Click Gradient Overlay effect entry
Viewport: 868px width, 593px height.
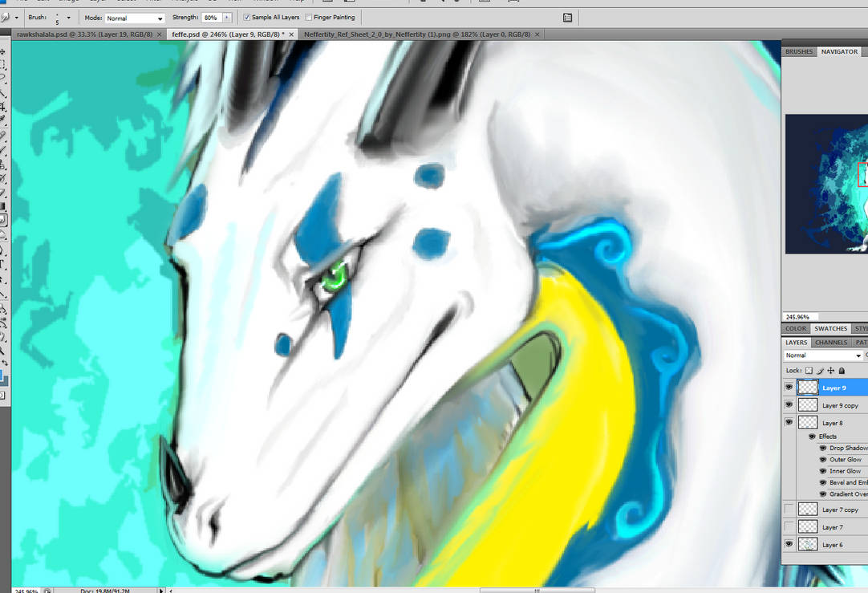(x=848, y=494)
